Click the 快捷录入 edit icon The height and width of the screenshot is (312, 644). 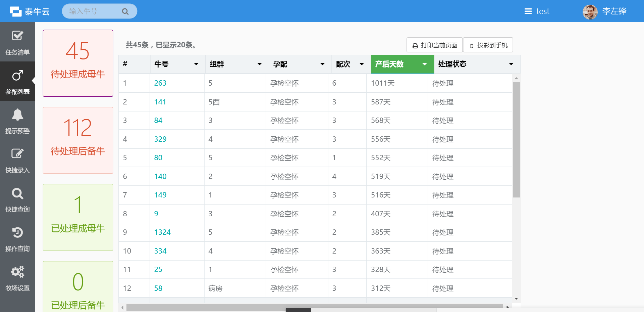coord(17,154)
